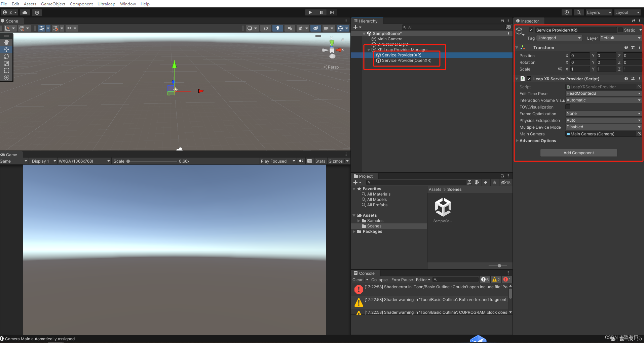644x343 pixels.
Task: Select the Move tool in Scene toolbar
Action: click(6, 49)
